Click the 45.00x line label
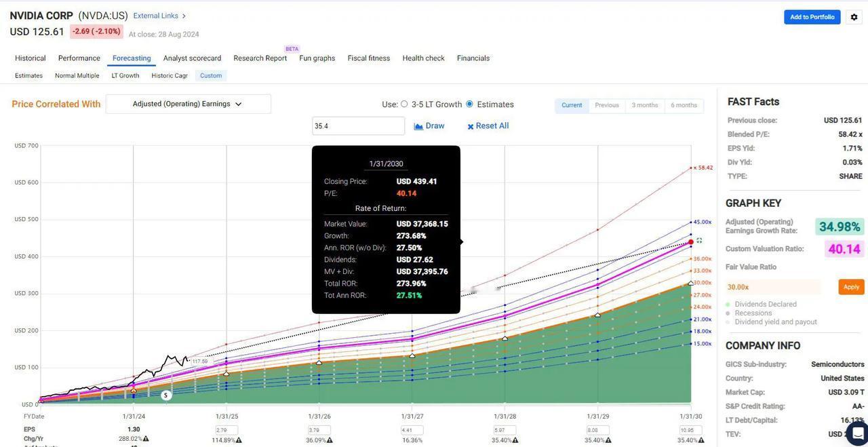Screen dimensions: 868x447 [x=702, y=222]
